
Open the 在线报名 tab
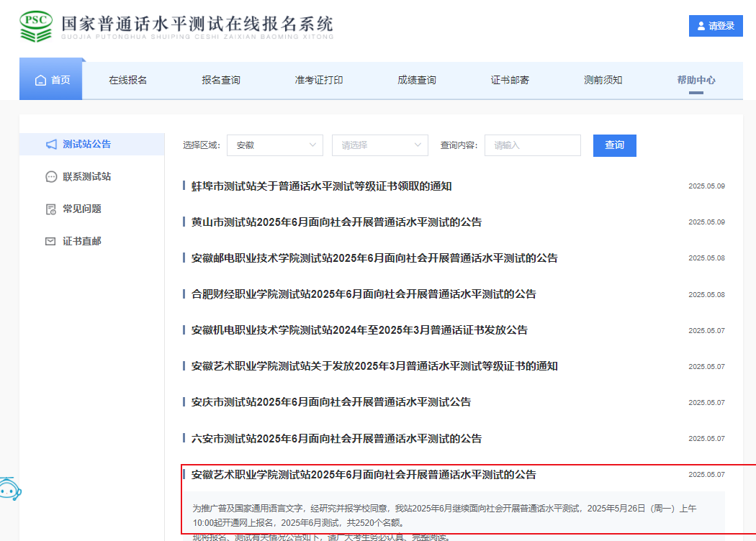(x=127, y=80)
